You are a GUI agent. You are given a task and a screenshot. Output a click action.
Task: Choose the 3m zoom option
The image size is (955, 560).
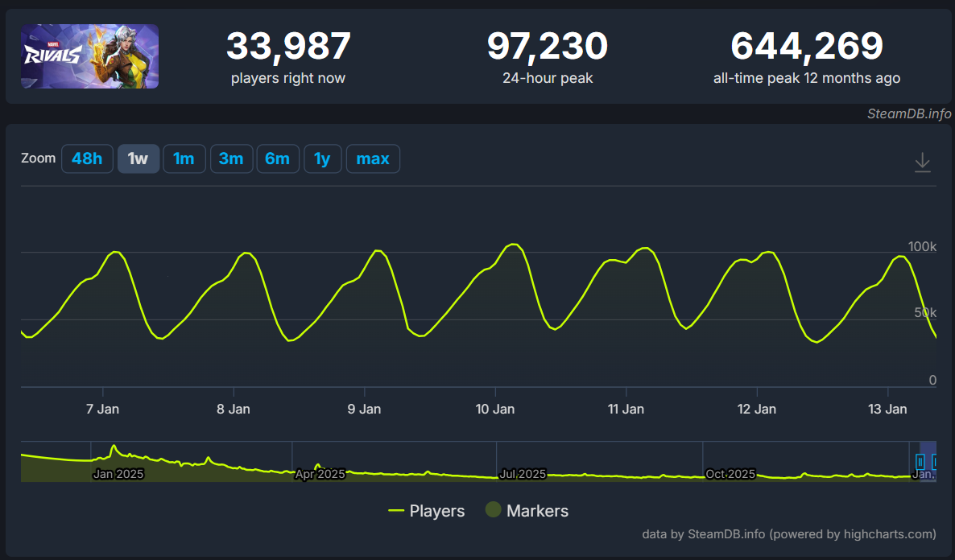(x=230, y=159)
